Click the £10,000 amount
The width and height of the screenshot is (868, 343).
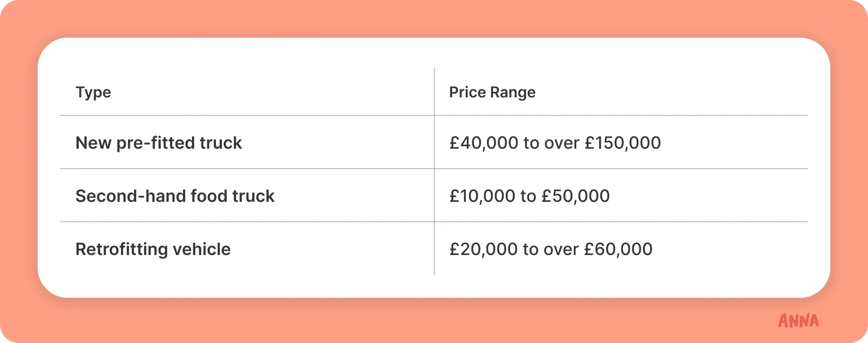pyautogui.click(x=482, y=196)
